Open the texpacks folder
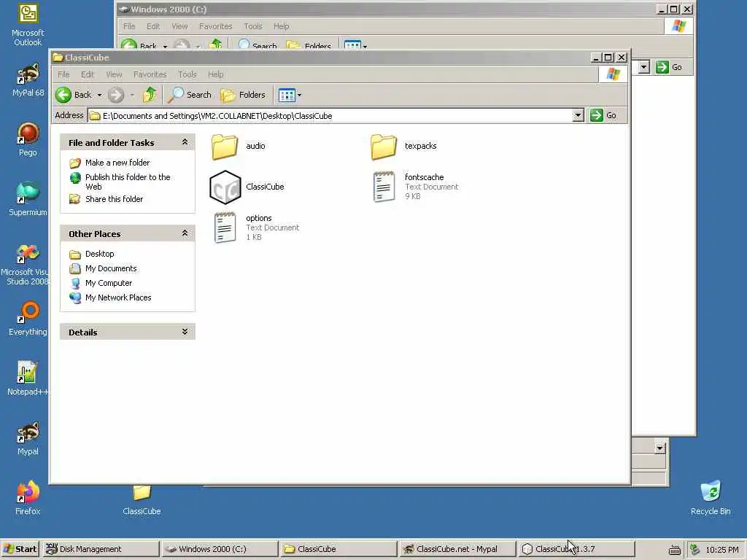Viewport: 747px width, 560px height. pos(384,146)
